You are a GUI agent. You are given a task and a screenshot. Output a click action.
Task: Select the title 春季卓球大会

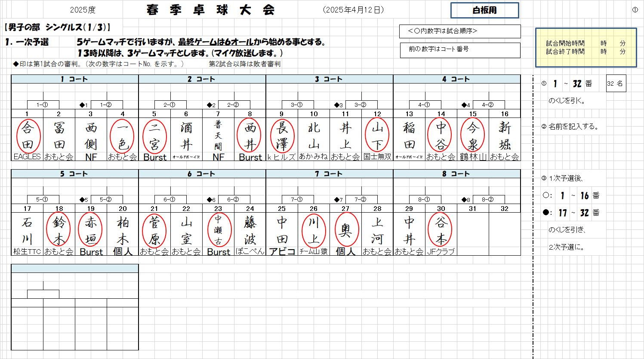[210, 10]
